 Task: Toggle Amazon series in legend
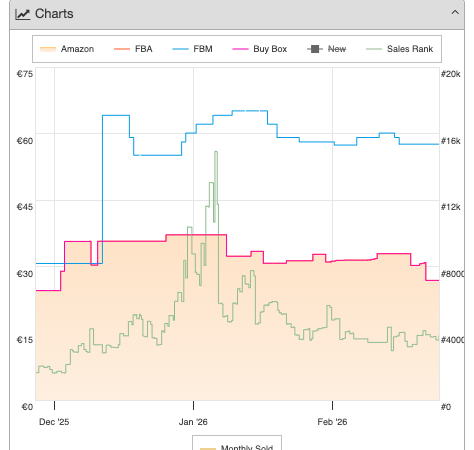coord(67,49)
